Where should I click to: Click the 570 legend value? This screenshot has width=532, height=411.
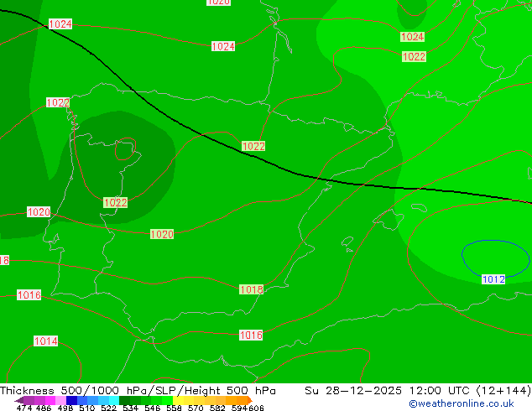[x=196, y=408]
